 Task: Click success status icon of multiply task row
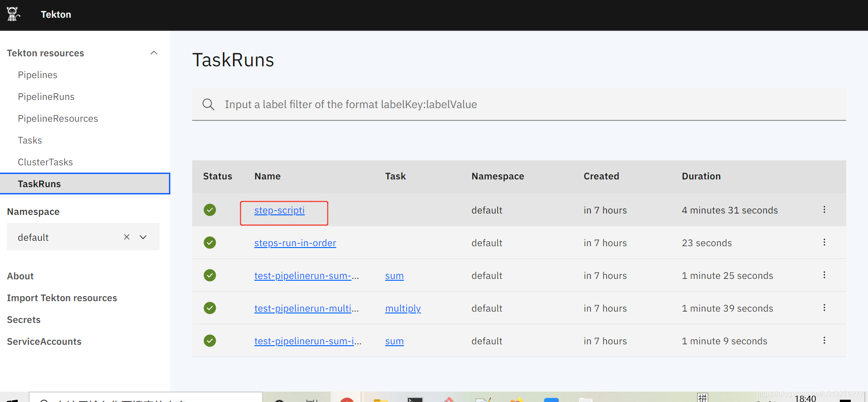pyautogui.click(x=210, y=308)
